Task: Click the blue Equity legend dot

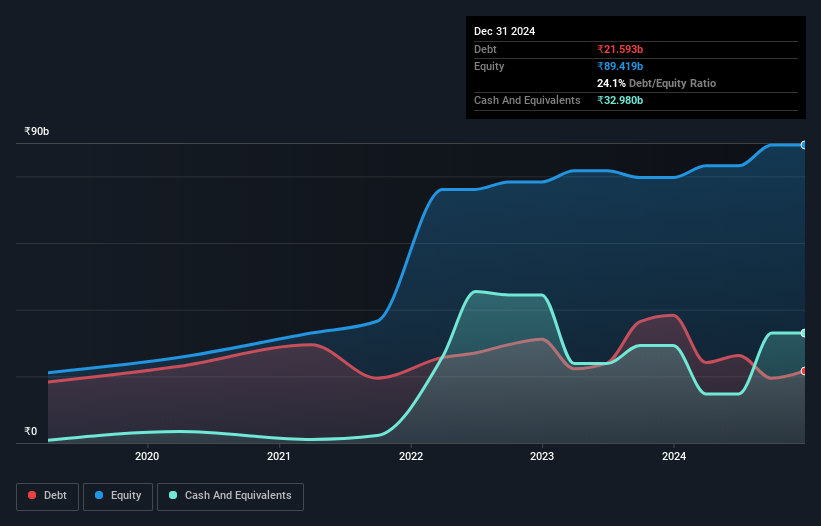Action: (x=99, y=495)
